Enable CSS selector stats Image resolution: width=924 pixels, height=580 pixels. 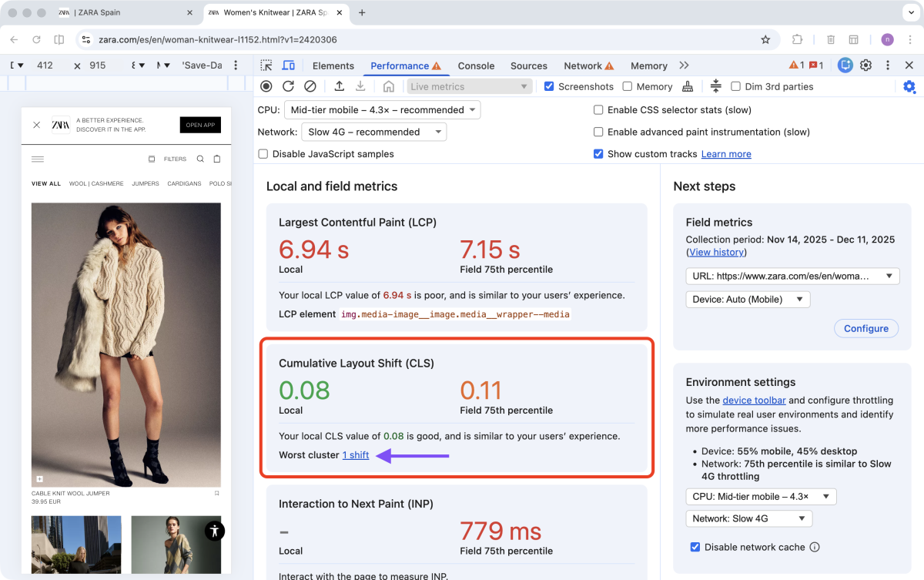point(598,110)
